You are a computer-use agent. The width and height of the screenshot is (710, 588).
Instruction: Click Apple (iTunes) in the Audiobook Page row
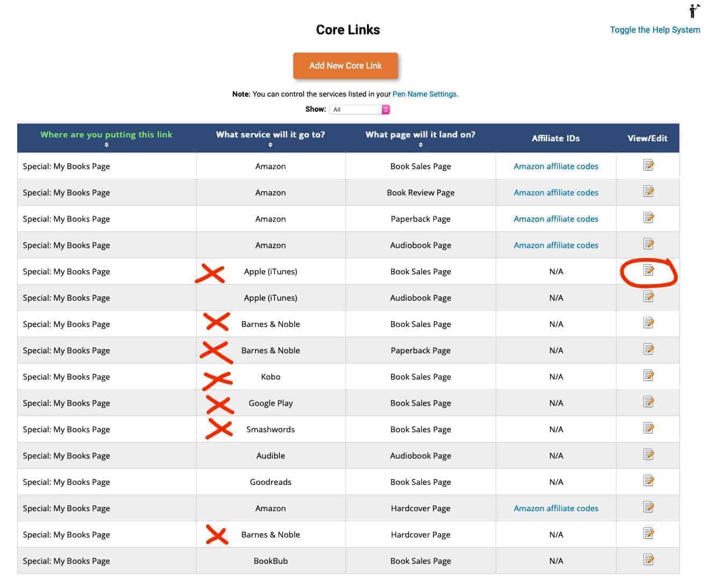[271, 298]
